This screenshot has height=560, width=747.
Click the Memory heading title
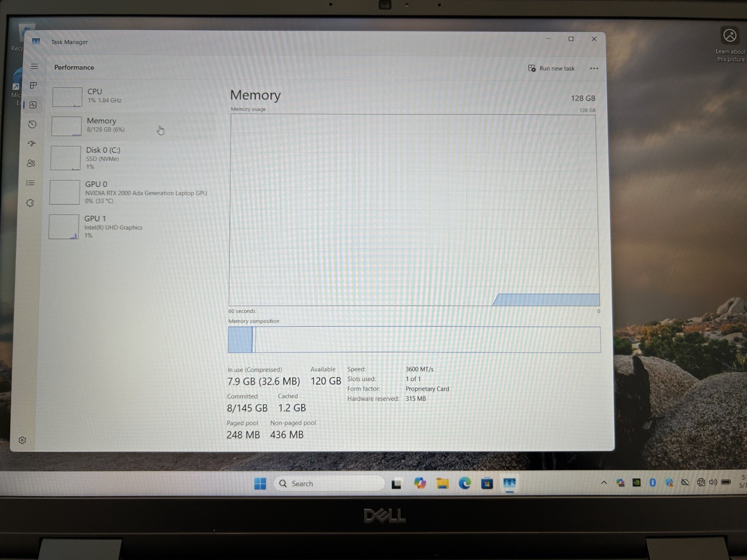pos(255,95)
